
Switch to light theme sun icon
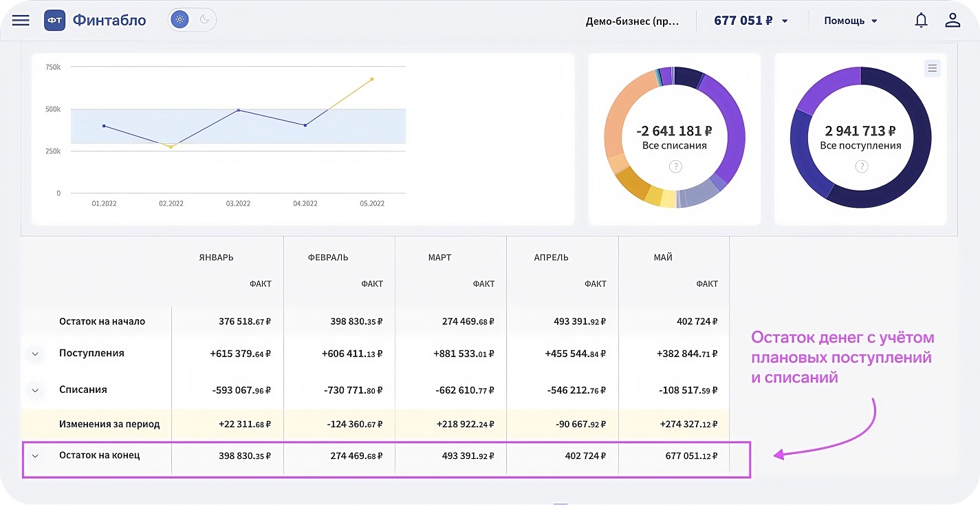point(180,20)
